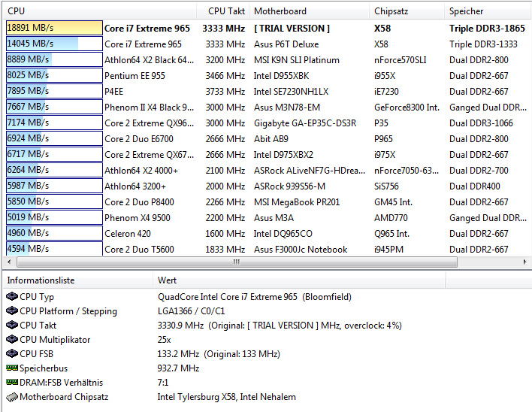
Task: Select the 6924 MB/s result bar
Action: [x=54, y=138]
